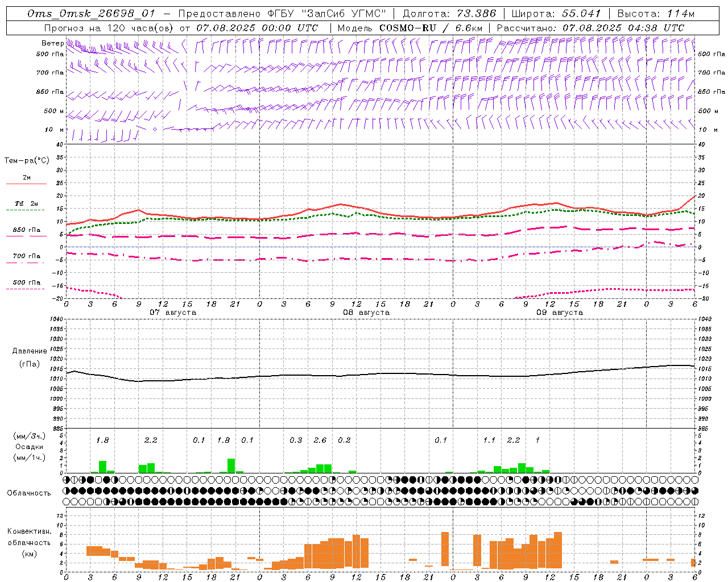Click the station title "Oms_Omsk_26698_01"
The width and height of the screenshot is (728, 582).
91,14
